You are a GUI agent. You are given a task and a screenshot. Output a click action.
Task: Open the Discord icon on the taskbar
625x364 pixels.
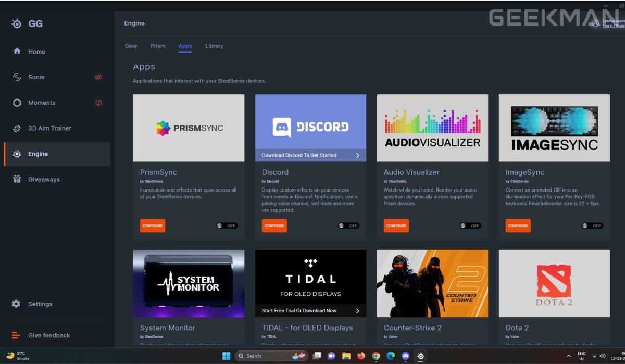(406, 356)
